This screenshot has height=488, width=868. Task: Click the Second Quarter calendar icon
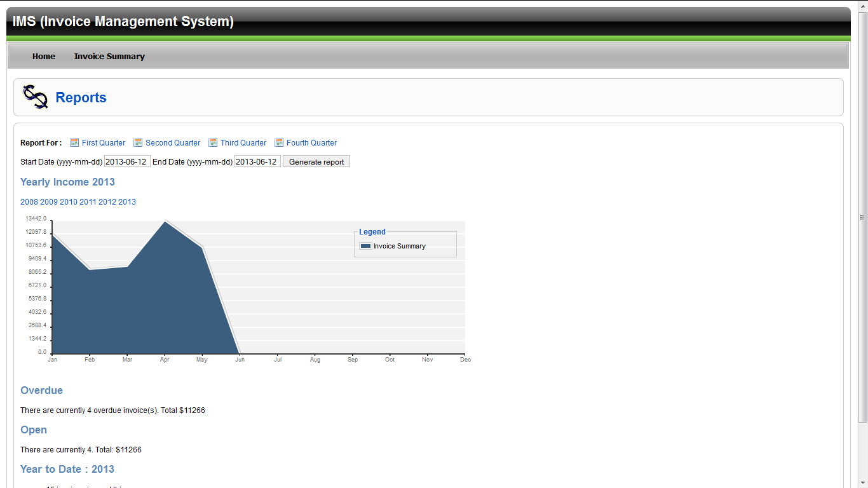[x=138, y=142]
